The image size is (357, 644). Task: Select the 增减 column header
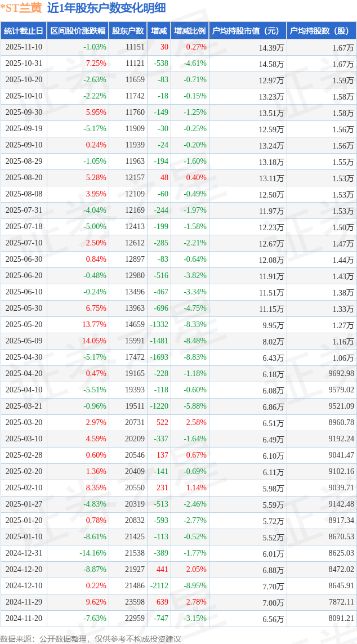pos(159,31)
